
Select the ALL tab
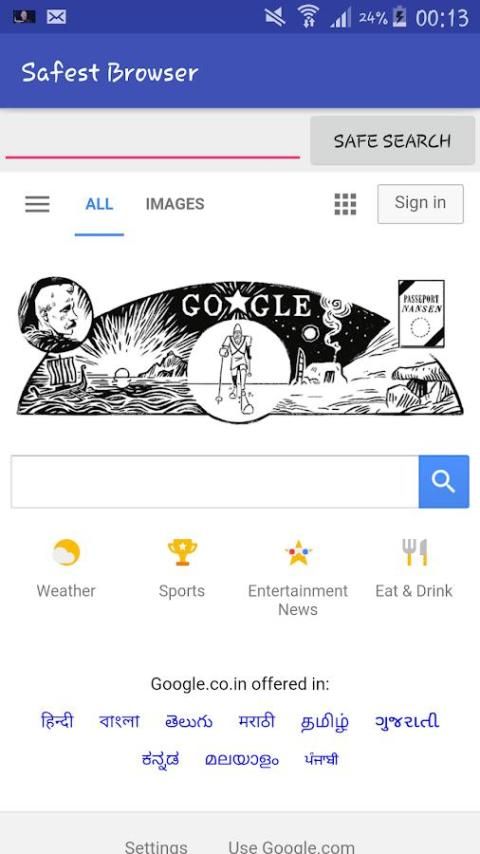click(99, 204)
